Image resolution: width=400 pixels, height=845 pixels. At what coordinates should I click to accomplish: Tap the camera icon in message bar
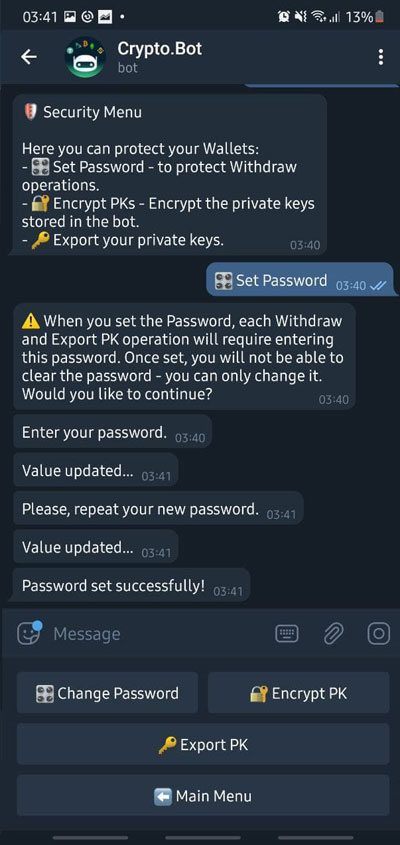point(379,634)
